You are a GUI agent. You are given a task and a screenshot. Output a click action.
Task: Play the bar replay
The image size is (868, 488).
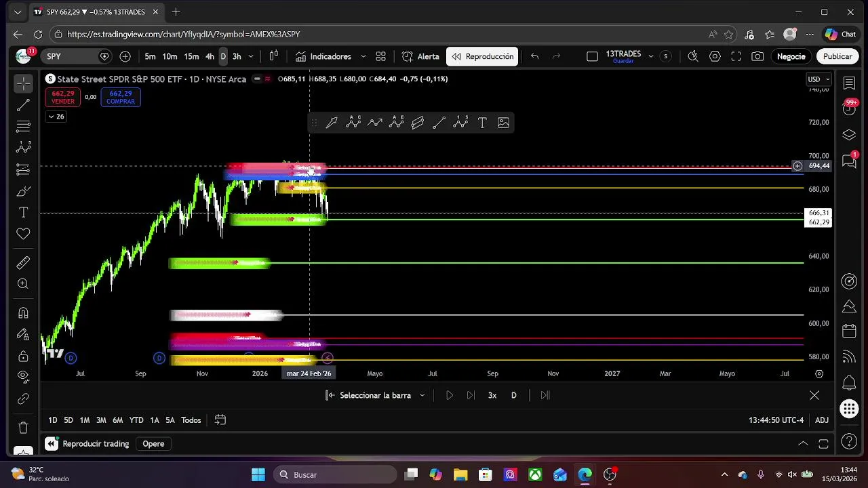pos(449,395)
